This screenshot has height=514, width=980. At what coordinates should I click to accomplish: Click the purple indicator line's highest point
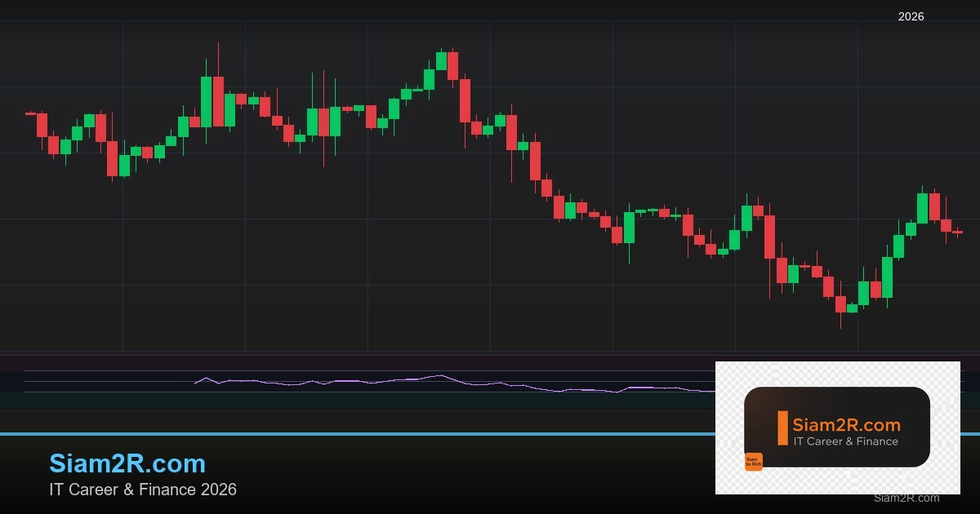(442, 376)
